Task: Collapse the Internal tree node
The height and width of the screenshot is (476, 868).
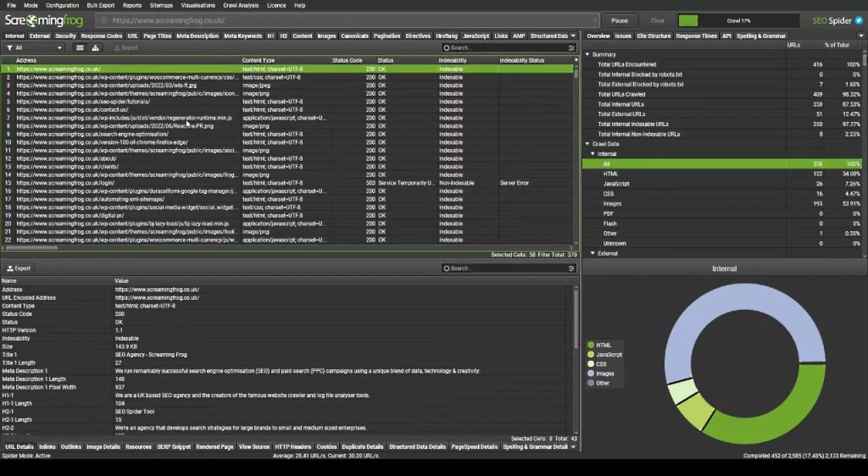Action: 593,153
